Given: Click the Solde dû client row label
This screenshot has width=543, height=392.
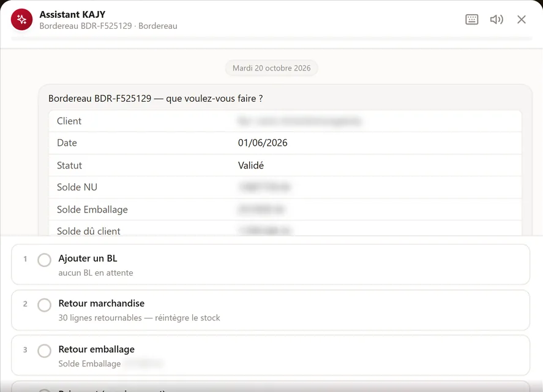Looking at the screenshot, I should point(88,231).
